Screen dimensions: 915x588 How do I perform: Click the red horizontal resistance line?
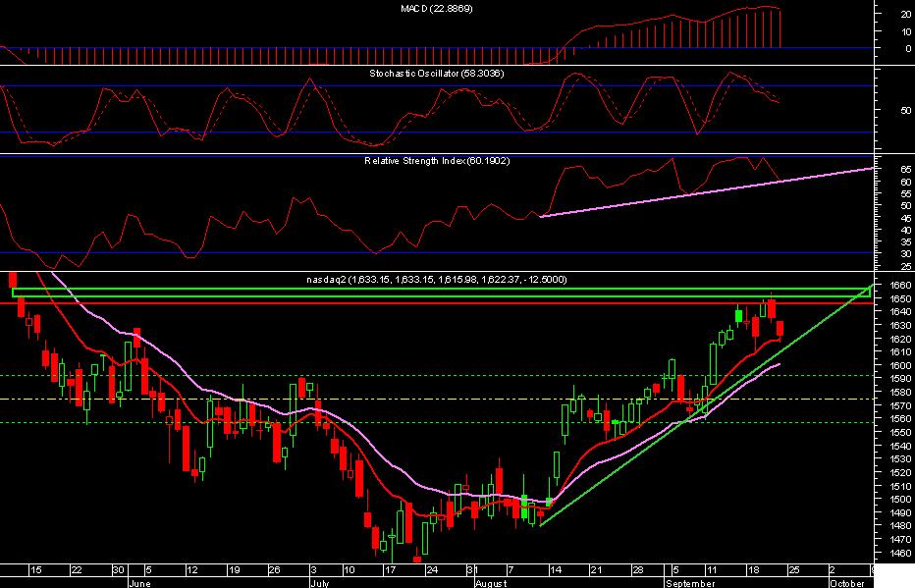click(x=437, y=302)
